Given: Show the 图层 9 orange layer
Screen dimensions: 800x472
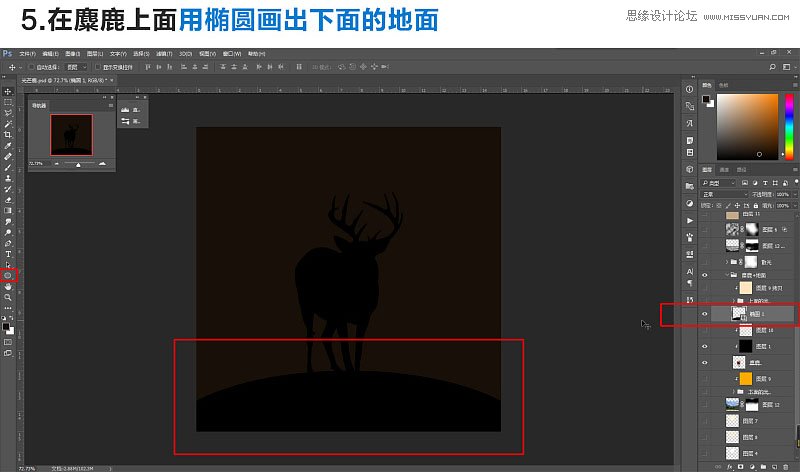Looking at the screenshot, I should point(705,379).
